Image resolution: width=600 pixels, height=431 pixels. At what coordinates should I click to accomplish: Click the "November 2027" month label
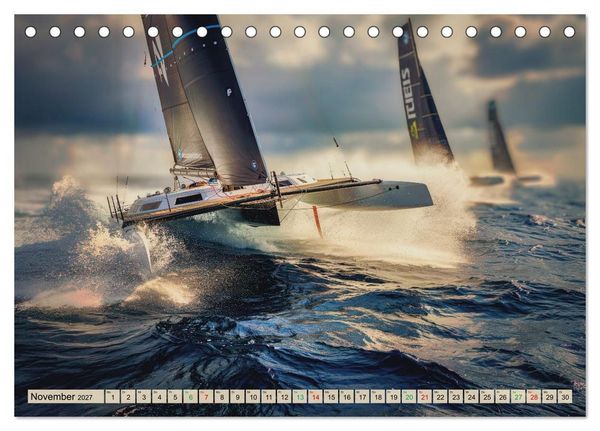click(x=66, y=397)
